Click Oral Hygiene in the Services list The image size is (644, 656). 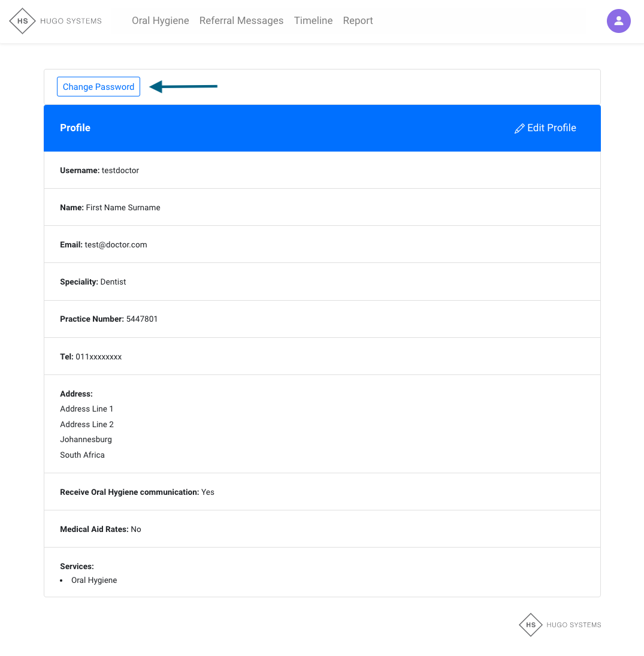(x=94, y=581)
